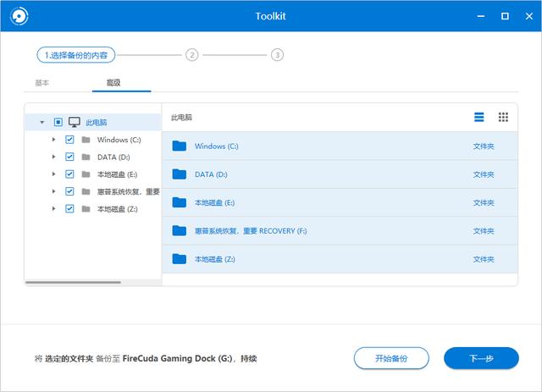The image size is (542, 392).
Task: Expand the 惠普系统恢复 tree node
Action: click(53, 191)
